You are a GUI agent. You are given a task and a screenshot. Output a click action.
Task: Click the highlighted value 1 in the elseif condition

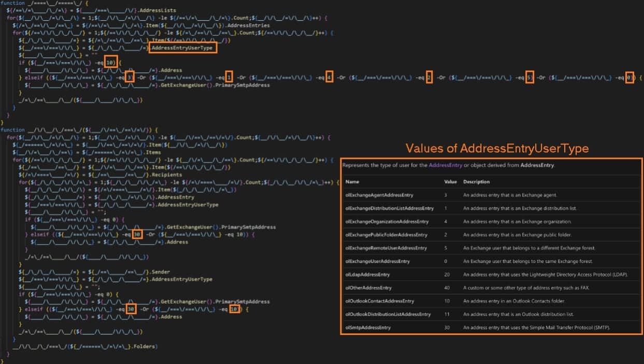point(230,78)
